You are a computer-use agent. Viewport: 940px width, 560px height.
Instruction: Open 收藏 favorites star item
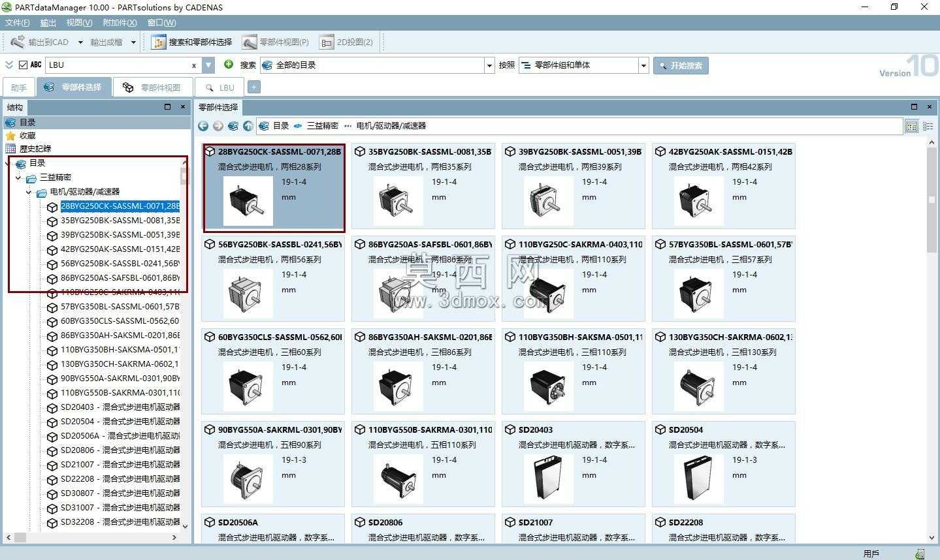(21, 136)
